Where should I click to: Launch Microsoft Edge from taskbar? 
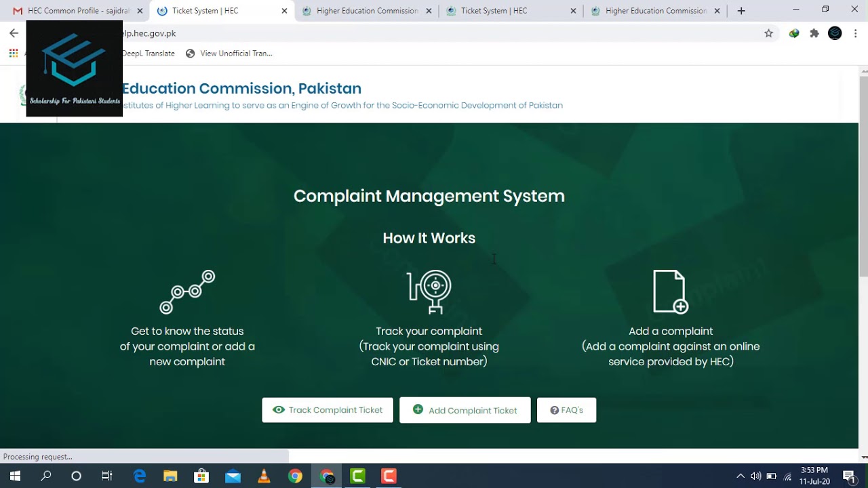coord(140,476)
